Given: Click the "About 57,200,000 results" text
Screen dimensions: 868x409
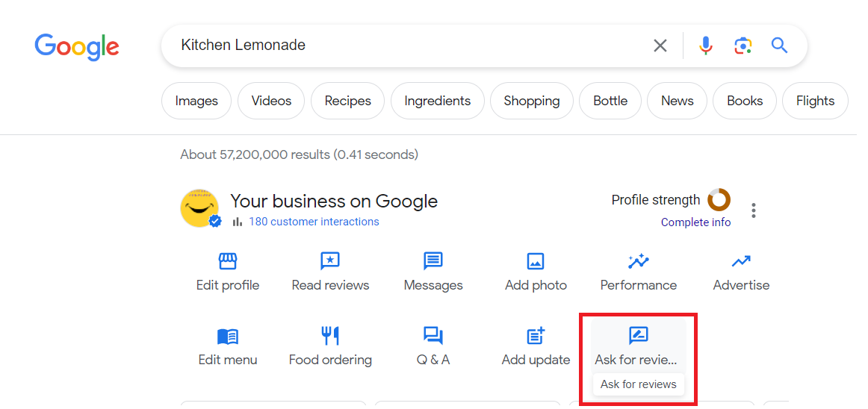Looking at the screenshot, I should click(x=255, y=154).
